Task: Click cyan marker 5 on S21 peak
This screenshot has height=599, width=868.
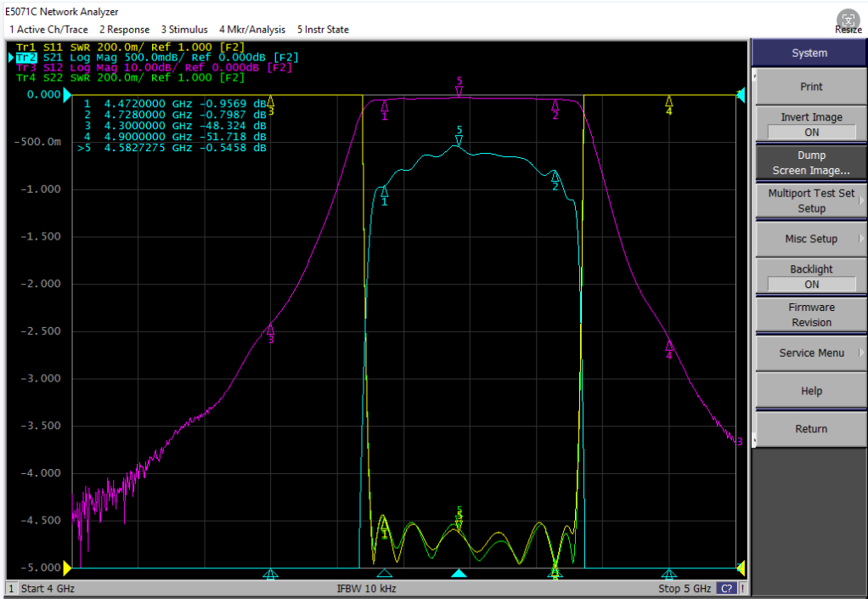Action: pos(459,140)
